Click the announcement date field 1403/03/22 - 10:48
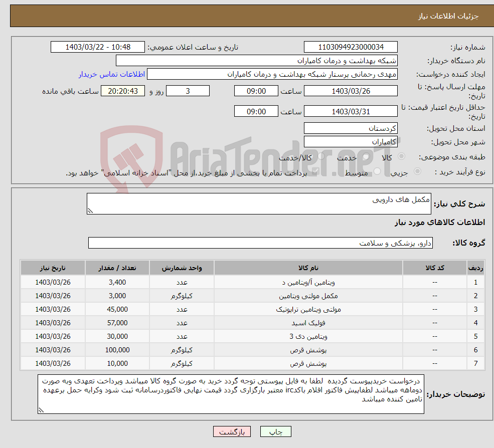Screen dimensions: 494x448 coord(98,47)
